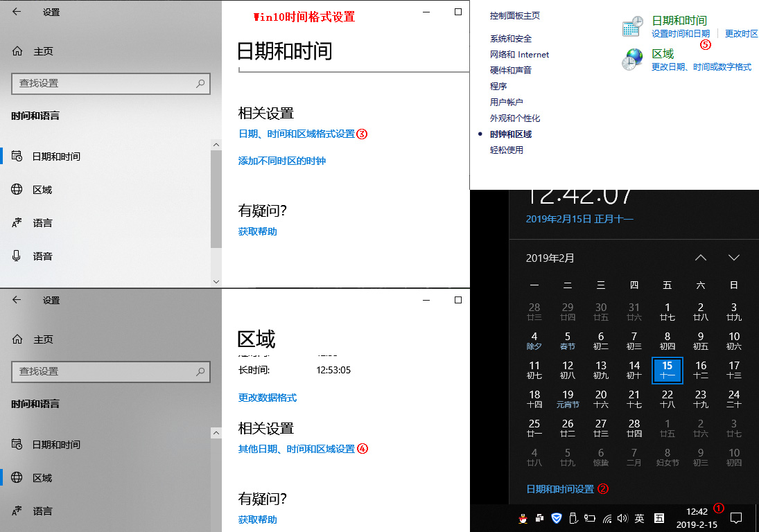
Task: Open 主页 home in the 区域 settings window
Action: (33, 339)
